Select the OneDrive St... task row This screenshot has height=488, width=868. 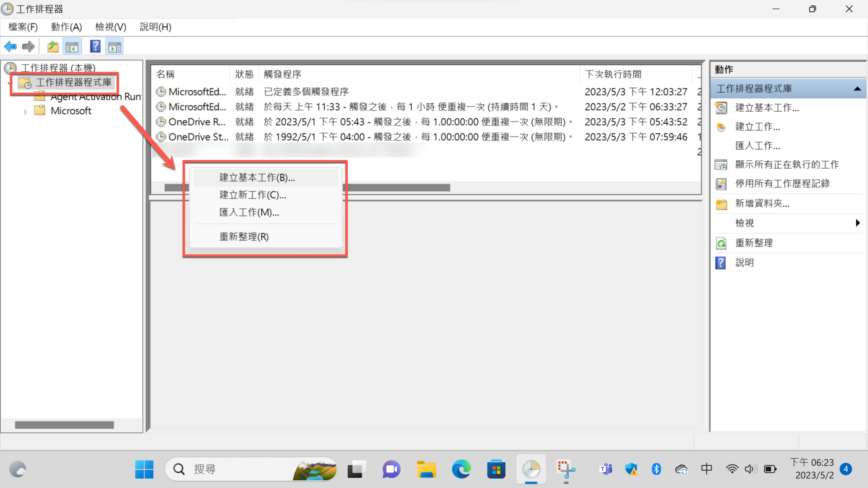click(198, 137)
